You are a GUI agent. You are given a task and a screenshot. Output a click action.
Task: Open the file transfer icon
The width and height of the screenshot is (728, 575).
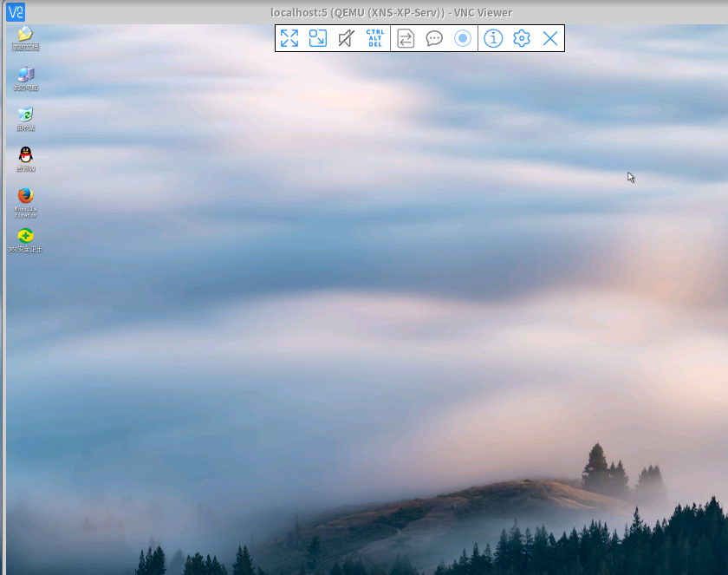(406, 38)
